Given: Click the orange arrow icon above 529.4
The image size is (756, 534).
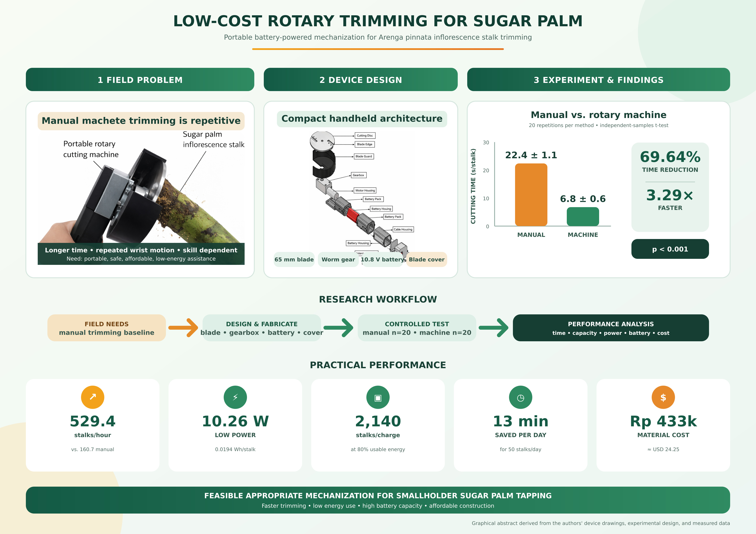Looking at the screenshot, I should [92, 397].
